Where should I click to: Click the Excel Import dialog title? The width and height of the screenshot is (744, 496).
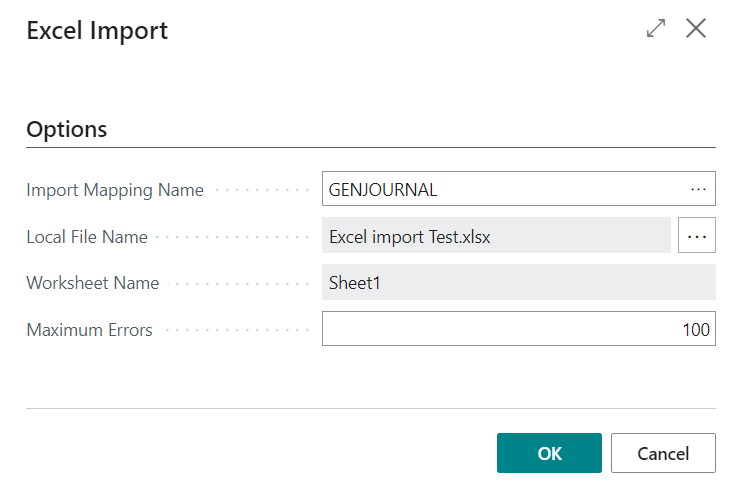[97, 31]
